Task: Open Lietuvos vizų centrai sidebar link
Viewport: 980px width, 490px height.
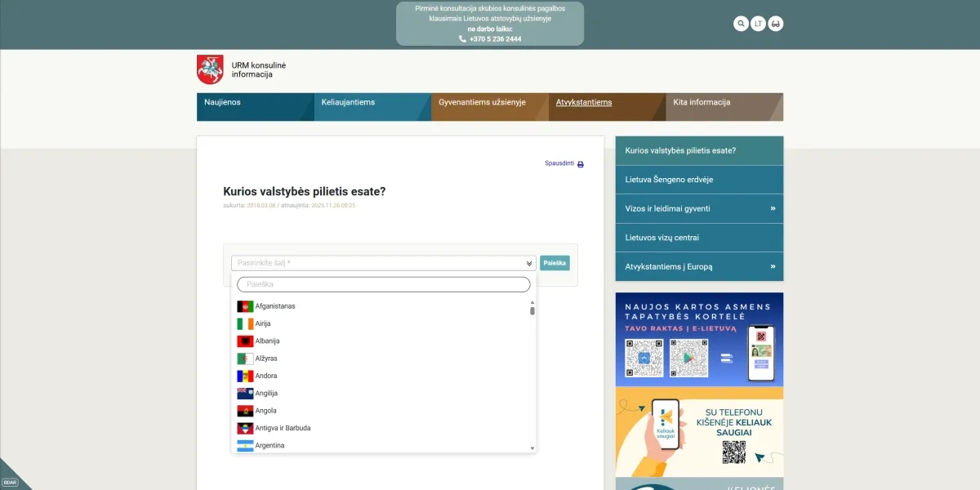Action: 661,238
